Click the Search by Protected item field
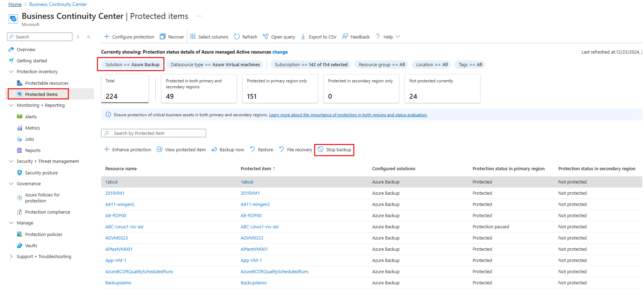644x298 pixels. pyautogui.click(x=154, y=133)
